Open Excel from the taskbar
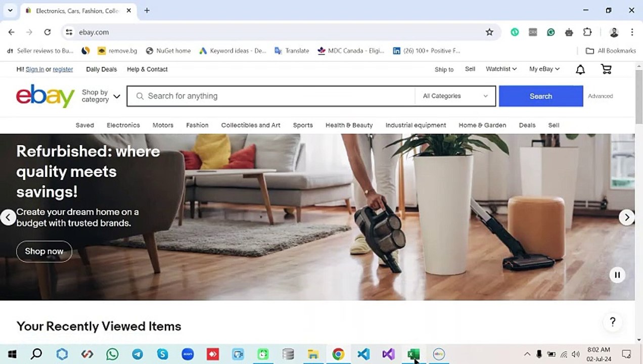This screenshot has width=643, height=364. point(414,354)
